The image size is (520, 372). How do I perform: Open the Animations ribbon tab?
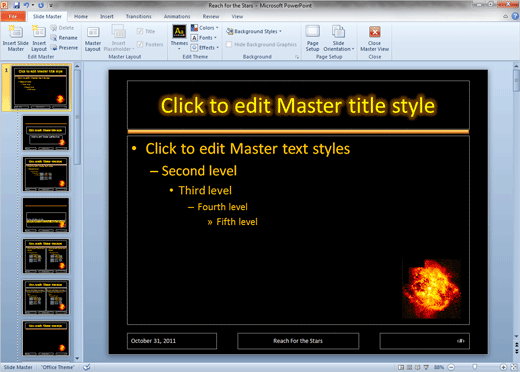177,16
